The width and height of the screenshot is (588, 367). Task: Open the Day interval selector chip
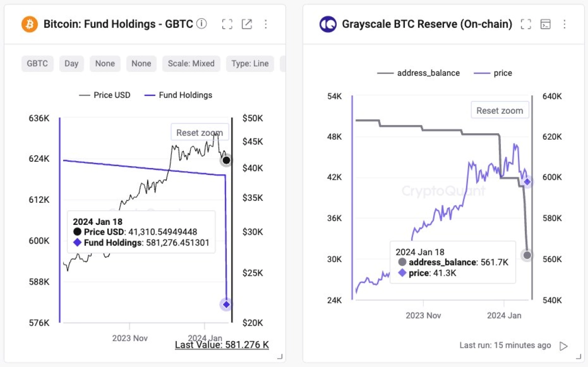[x=72, y=64]
